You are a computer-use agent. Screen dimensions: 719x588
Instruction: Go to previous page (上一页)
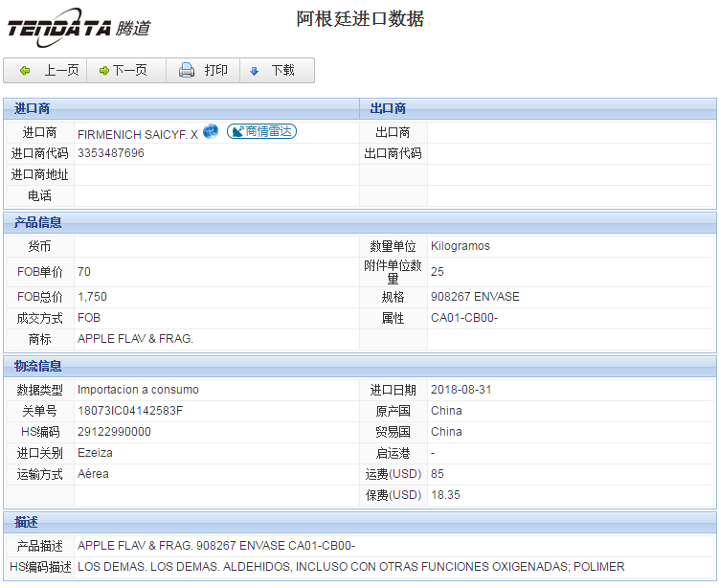46,70
